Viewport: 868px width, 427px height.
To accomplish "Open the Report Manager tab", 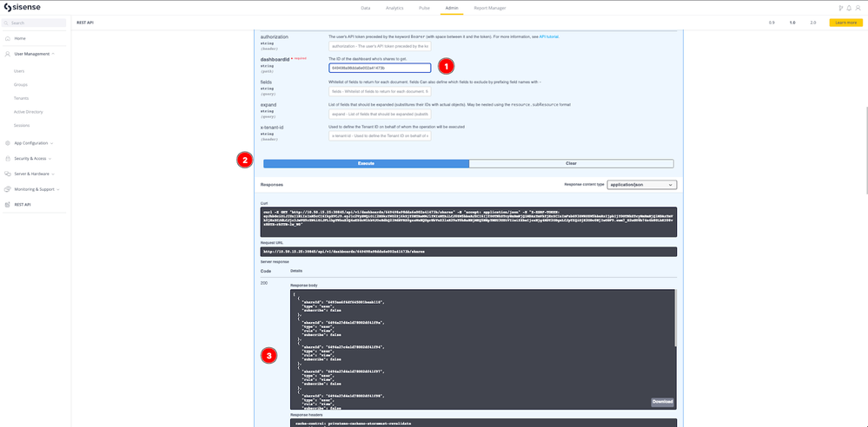I will coord(489,8).
